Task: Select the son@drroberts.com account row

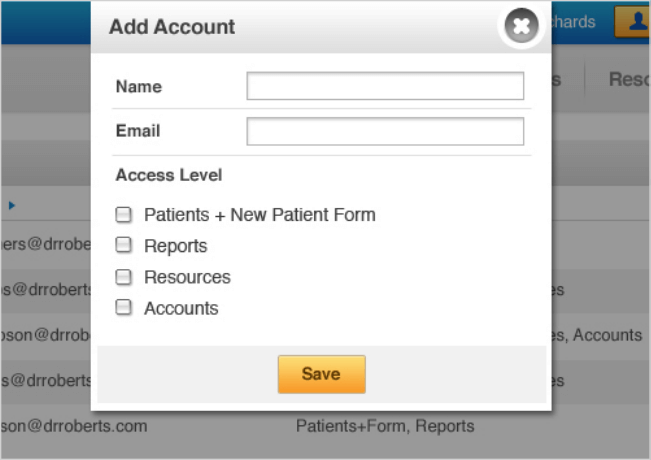Action: pyautogui.click(x=74, y=426)
